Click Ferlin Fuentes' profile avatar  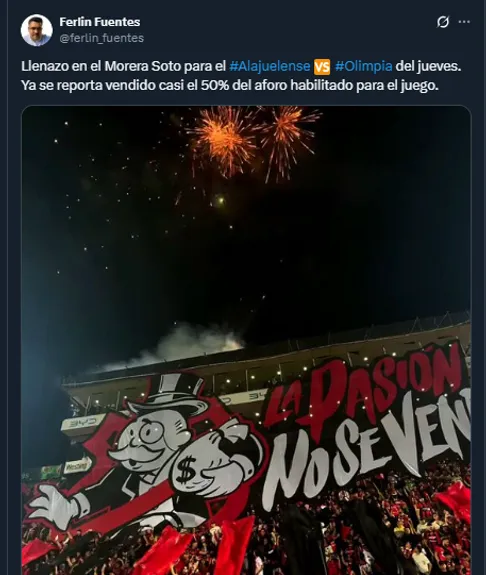pos(37,30)
